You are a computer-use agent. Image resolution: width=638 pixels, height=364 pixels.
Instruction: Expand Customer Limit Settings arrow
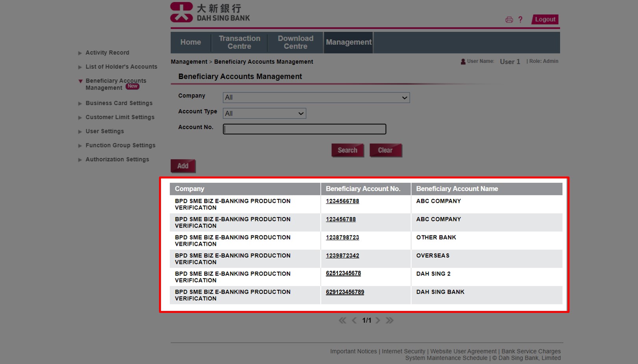pos(80,118)
